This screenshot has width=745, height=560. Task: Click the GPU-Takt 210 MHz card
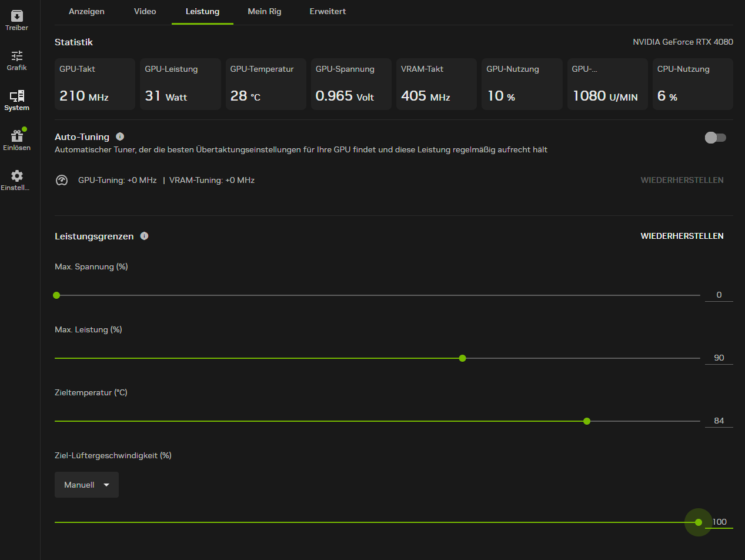pyautogui.click(x=95, y=84)
